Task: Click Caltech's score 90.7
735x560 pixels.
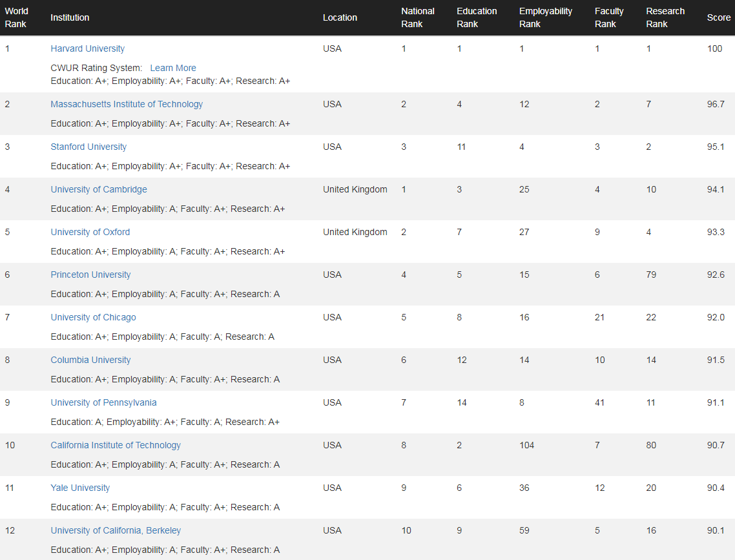Action: pyautogui.click(x=716, y=445)
